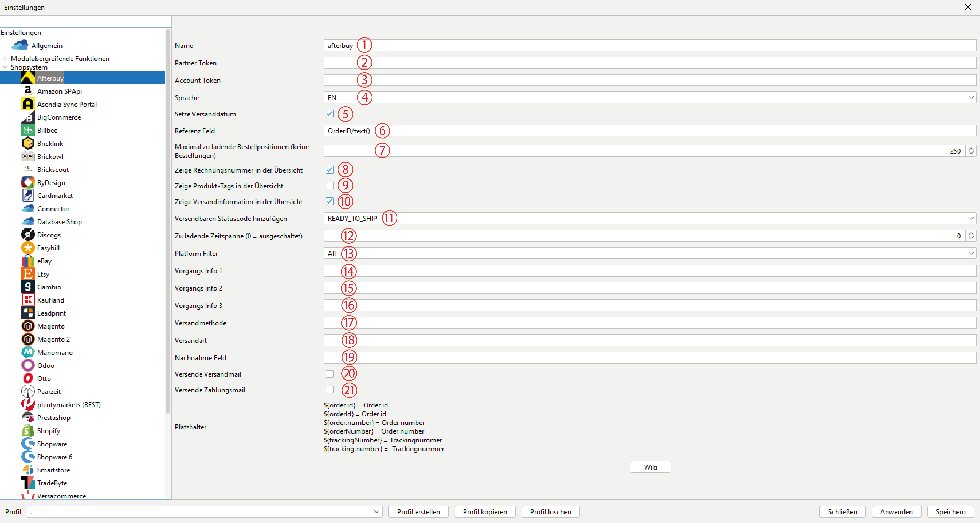The image size is (980, 523).
Task: Enable Zeige Produkt-Tags in der Übersicht
Action: pos(329,186)
